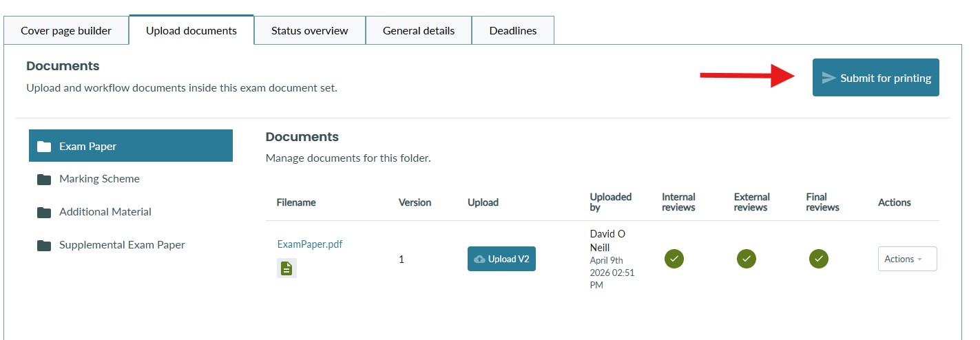The image size is (980, 340).
Task: Click the Internal reviews green checkmark
Action: coord(674,259)
